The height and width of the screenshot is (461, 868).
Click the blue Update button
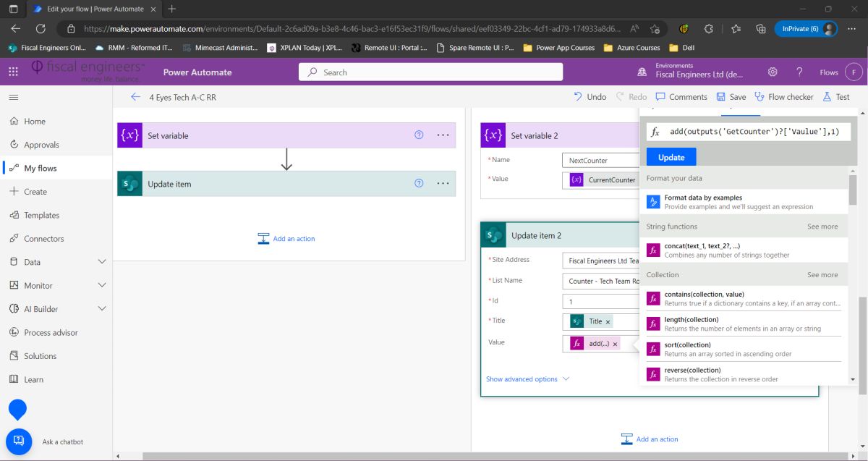point(671,157)
